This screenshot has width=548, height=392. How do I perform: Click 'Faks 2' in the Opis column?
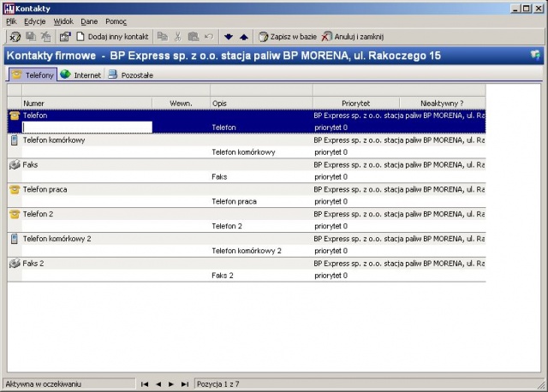tap(223, 276)
